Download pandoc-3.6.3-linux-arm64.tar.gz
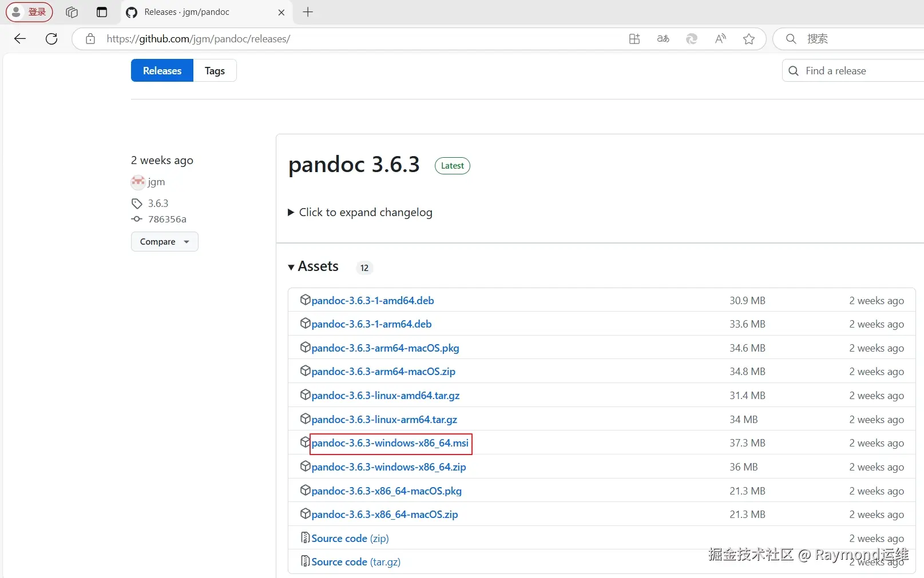The image size is (924, 578). pos(384,420)
